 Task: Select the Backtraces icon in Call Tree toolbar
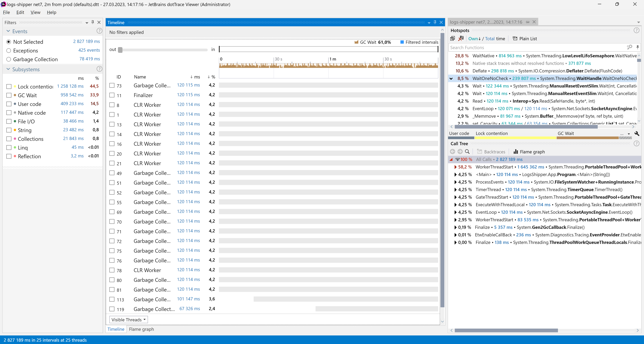480,152
